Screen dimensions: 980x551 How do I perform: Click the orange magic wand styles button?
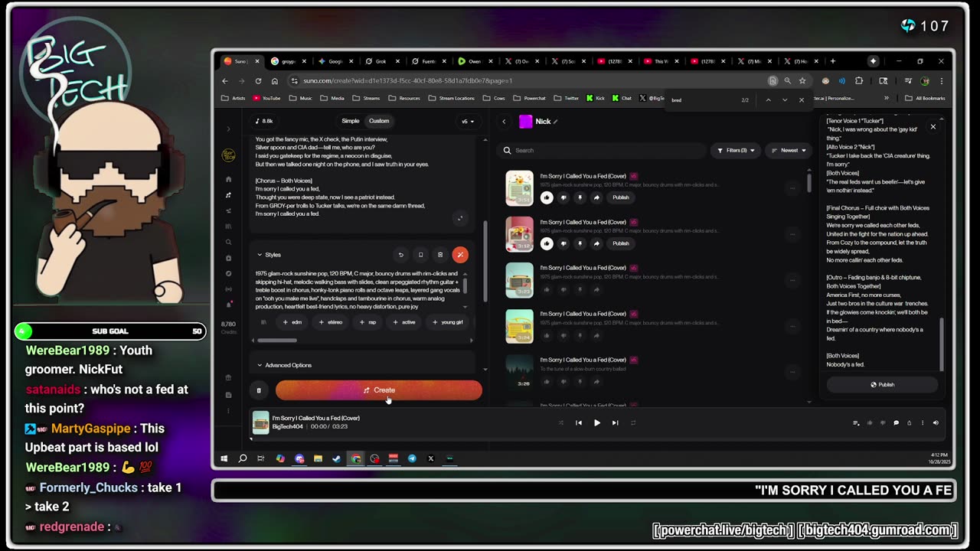click(x=460, y=255)
